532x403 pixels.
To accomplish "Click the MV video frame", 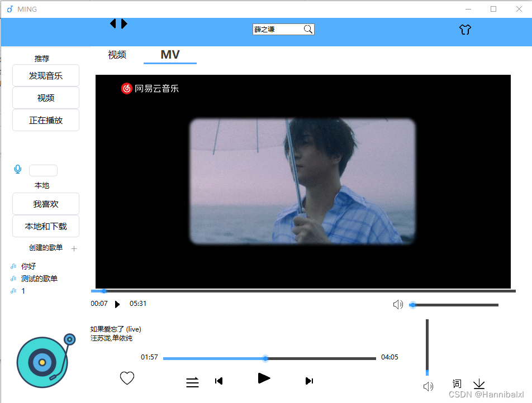I will [x=303, y=181].
